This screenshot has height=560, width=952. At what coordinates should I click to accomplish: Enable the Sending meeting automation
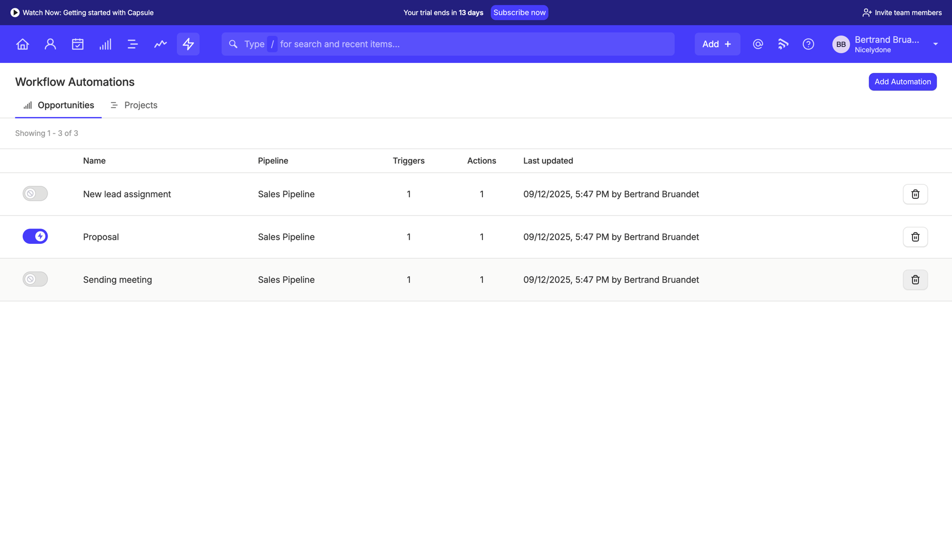35,279
